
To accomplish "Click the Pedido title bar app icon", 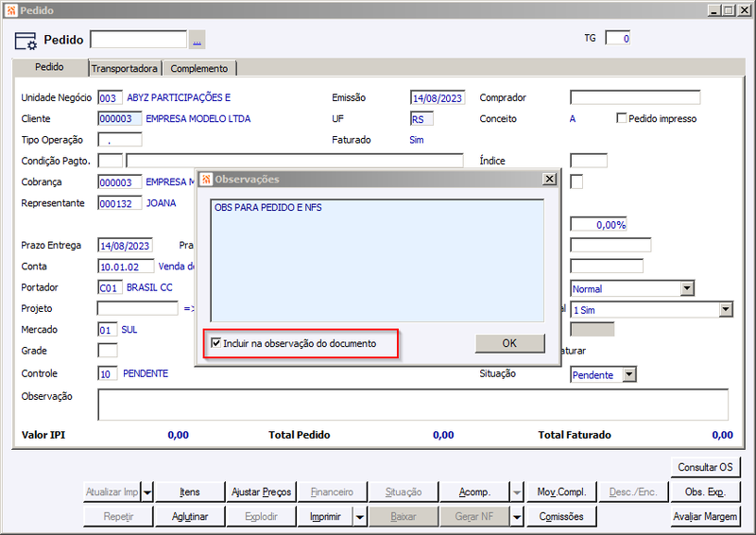I will point(11,10).
